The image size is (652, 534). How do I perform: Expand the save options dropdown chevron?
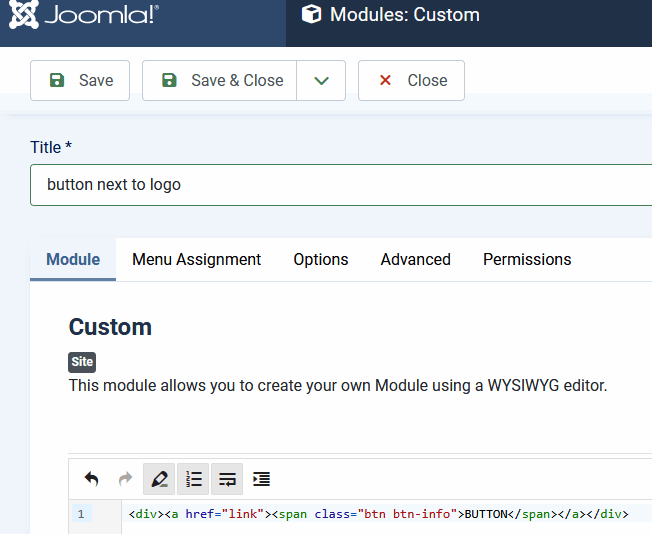[x=321, y=81]
